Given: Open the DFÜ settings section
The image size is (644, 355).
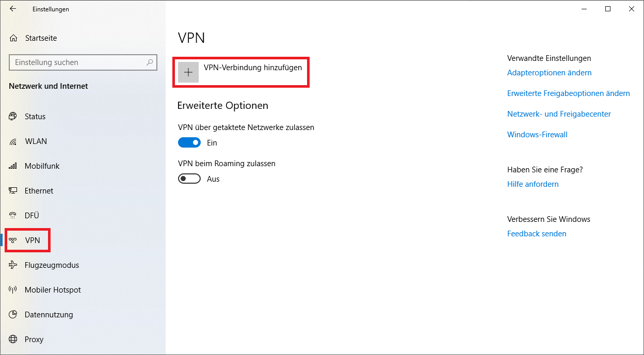Looking at the screenshot, I should (31, 216).
